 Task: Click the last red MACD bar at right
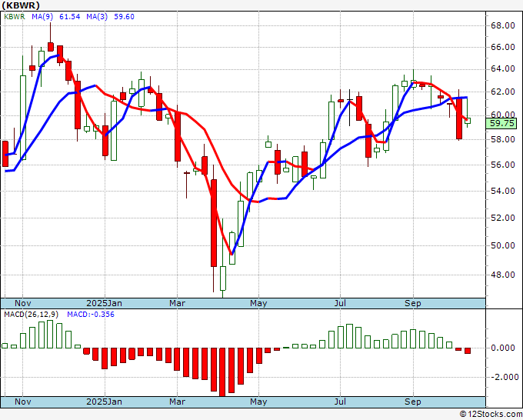(x=468, y=351)
